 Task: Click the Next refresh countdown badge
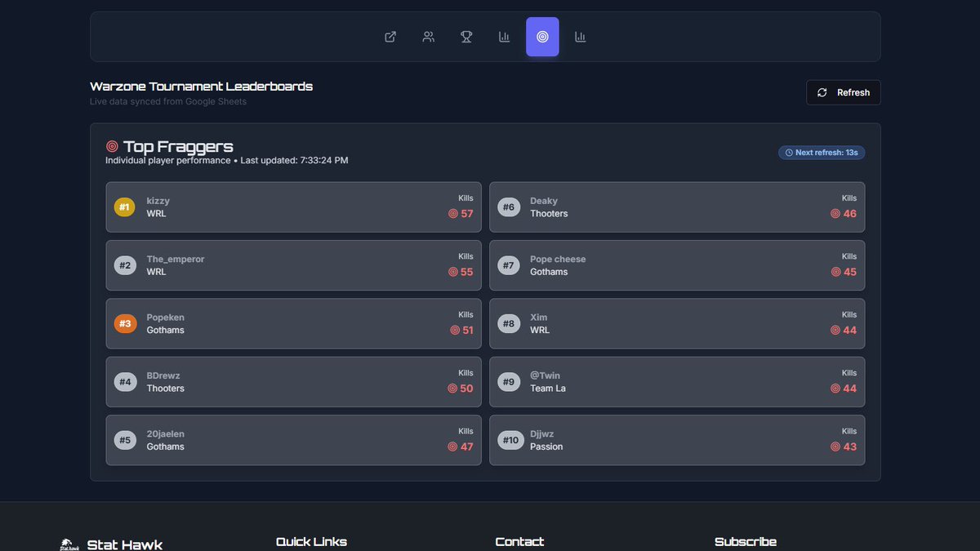point(821,152)
